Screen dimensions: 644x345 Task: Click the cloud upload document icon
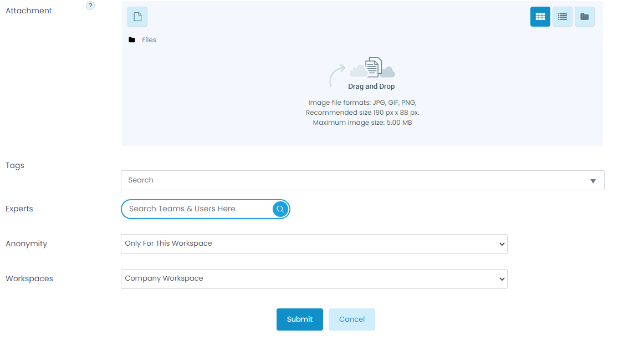point(372,68)
